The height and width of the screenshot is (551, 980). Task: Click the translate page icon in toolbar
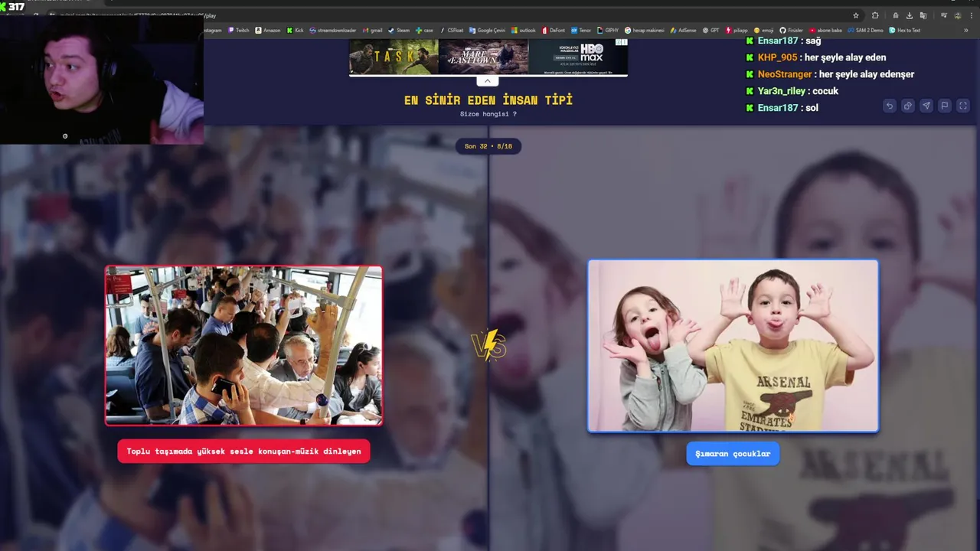(923, 15)
